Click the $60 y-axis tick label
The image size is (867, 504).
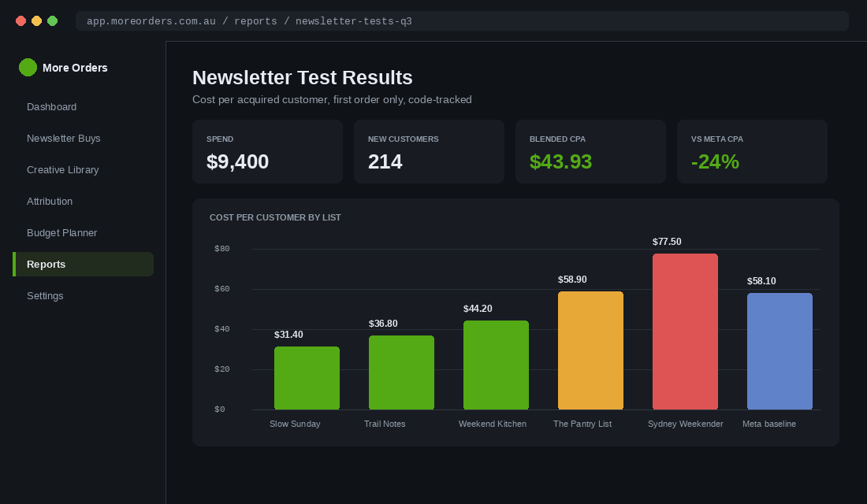coord(222,289)
